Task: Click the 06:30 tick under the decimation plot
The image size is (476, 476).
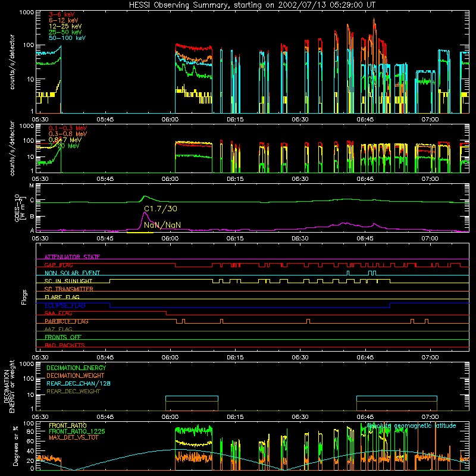Action: [300, 417]
